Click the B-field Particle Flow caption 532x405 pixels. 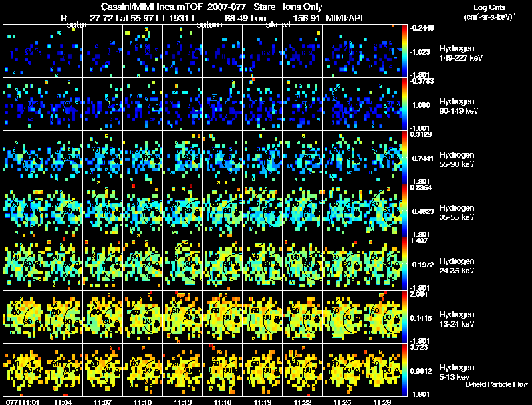[x=497, y=384]
